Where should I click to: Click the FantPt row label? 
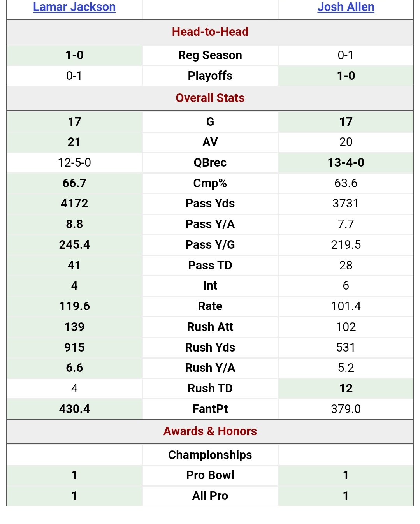coord(210,409)
